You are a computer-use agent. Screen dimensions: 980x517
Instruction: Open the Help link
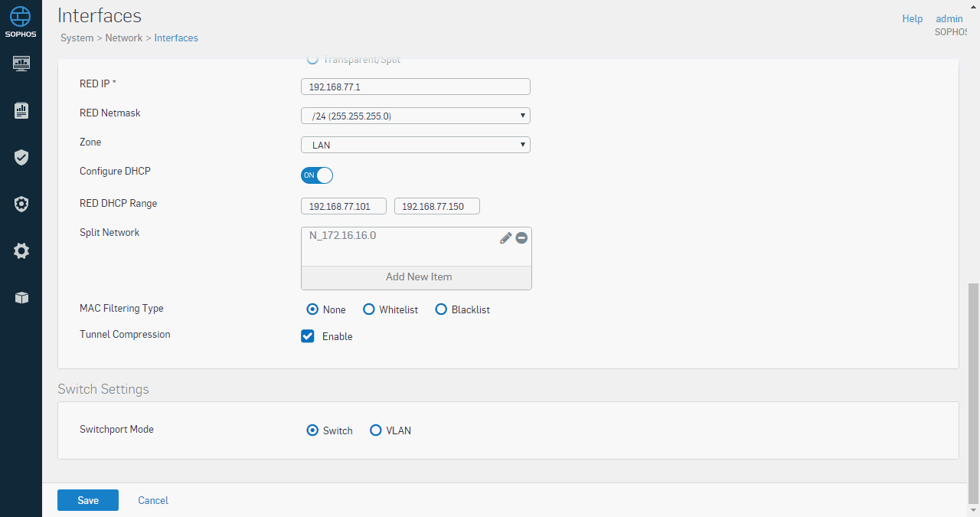click(913, 19)
